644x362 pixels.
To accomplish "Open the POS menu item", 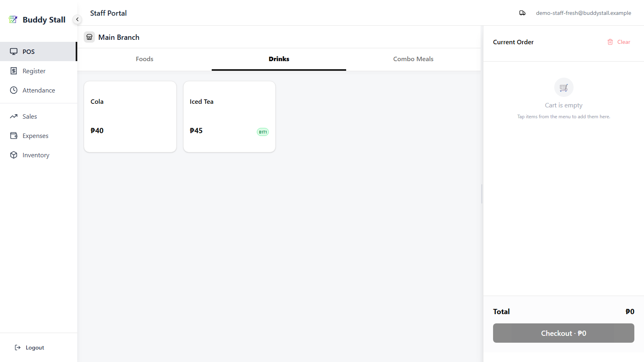I will pyautogui.click(x=38, y=51).
